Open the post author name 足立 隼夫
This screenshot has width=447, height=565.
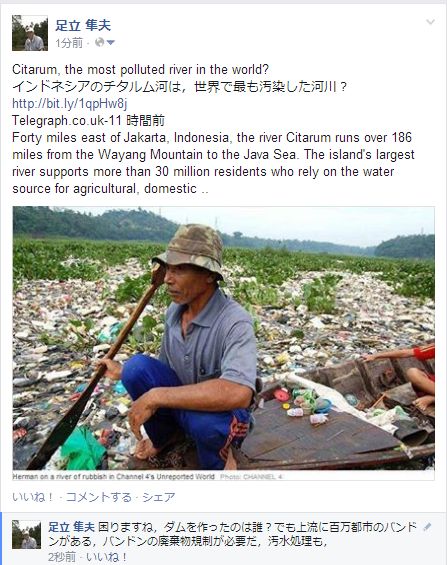coord(83,25)
